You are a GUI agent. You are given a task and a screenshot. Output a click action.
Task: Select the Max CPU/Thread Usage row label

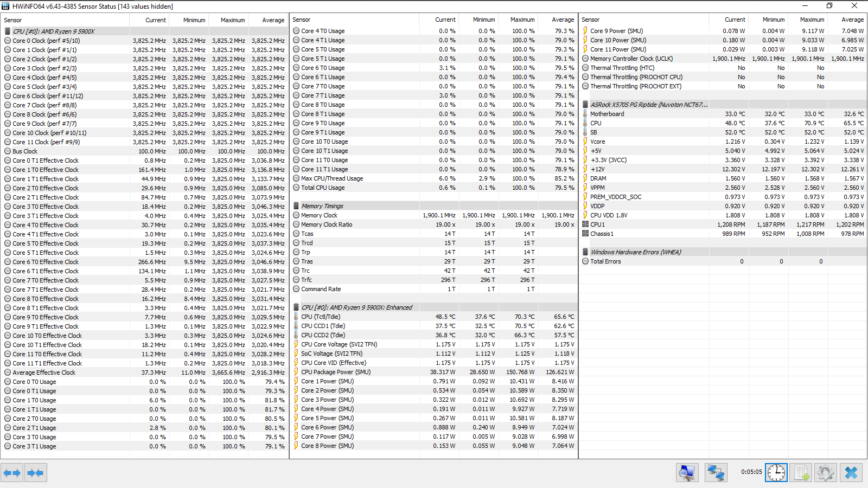click(332, 178)
